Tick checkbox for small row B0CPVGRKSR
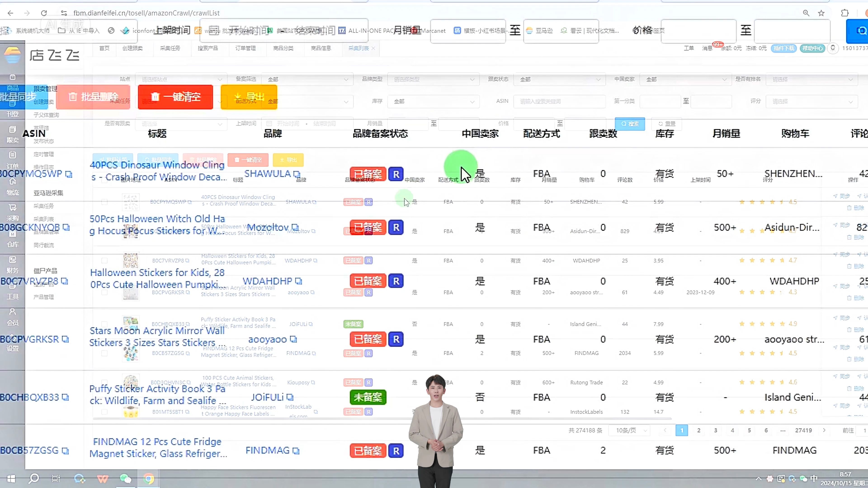The height and width of the screenshot is (488, 868). tap(104, 292)
